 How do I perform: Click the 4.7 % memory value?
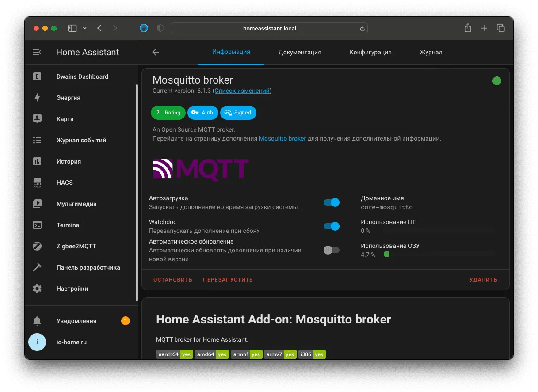(368, 255)
